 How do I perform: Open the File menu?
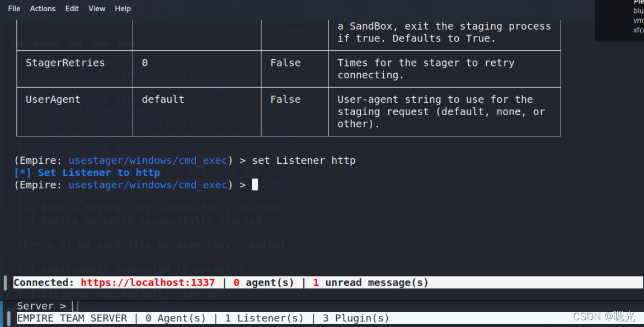pos(14,8)
